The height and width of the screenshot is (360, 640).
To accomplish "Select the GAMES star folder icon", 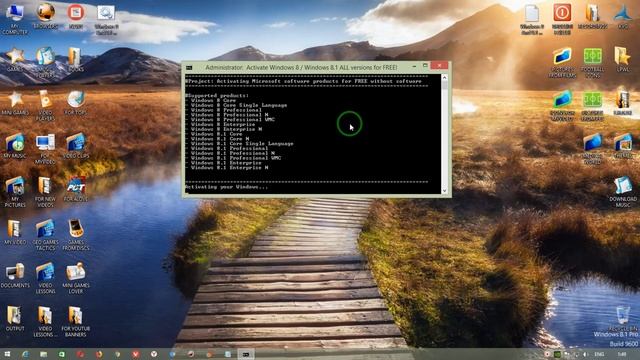I will [x=15, y=60].
